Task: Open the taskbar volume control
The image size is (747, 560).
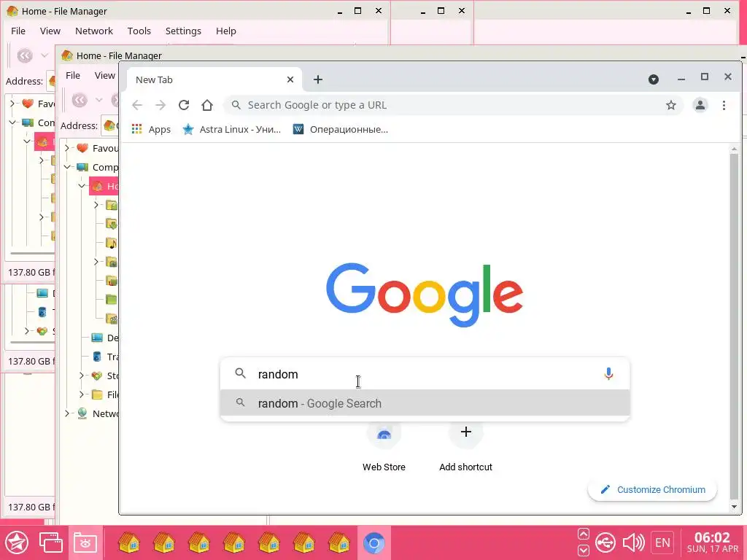Action: coord(633,542)
